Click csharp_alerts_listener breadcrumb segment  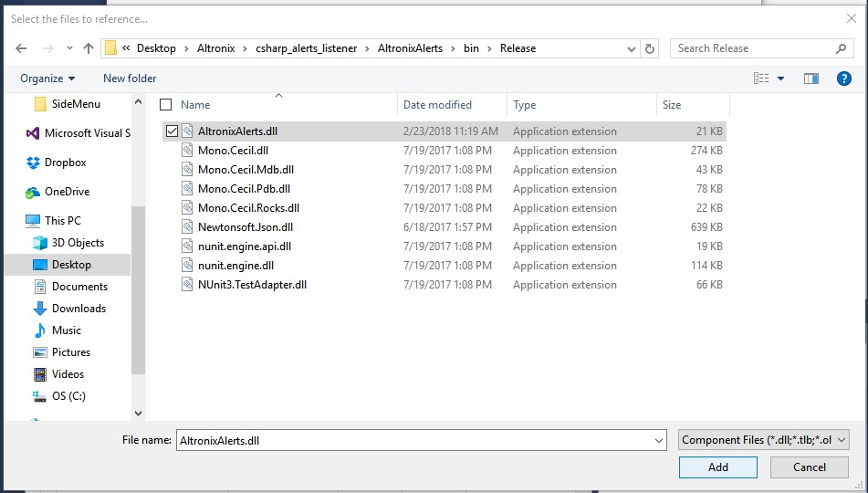306,48
